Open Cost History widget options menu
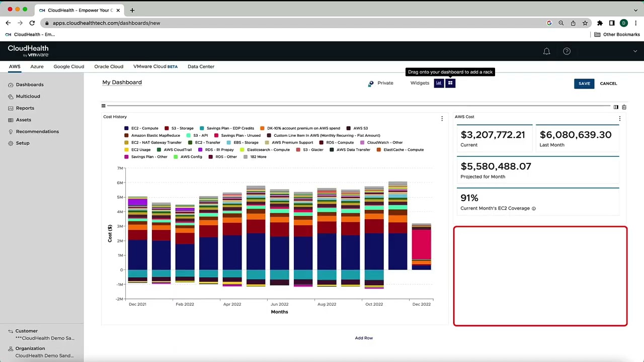 click(442, 119)
